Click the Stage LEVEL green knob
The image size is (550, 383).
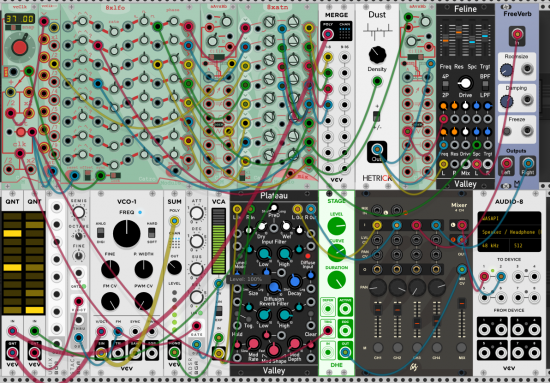click(336, 226)
